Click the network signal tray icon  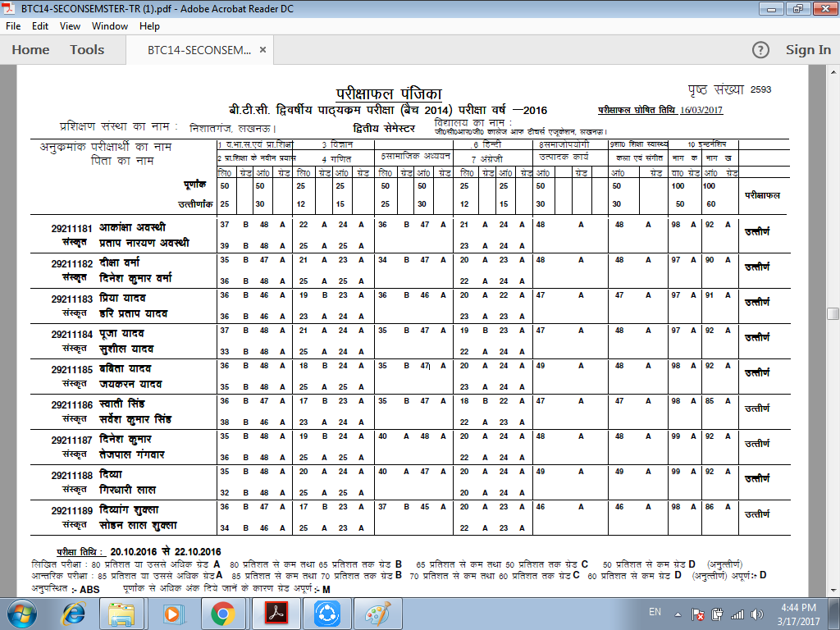[x=737, y=614]
